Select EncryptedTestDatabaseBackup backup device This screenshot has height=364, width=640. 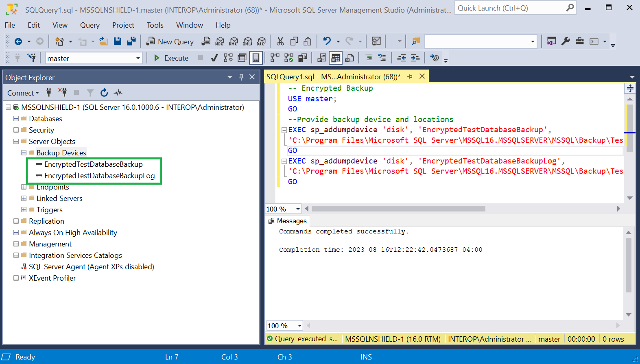click(94, 164)
